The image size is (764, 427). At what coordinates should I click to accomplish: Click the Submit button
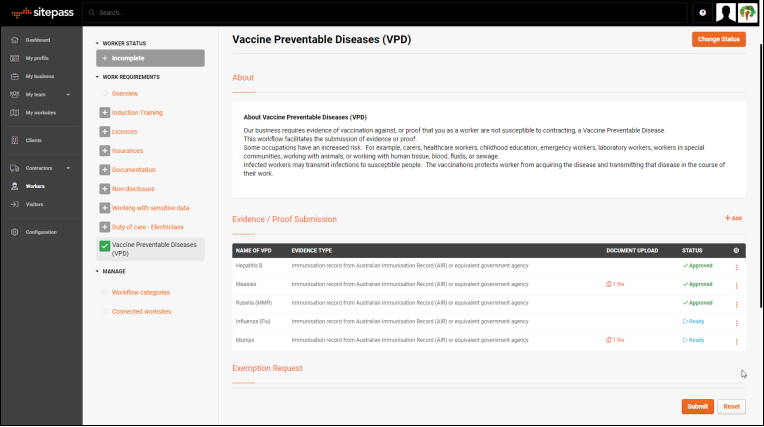pyautogui.click(x=697, y=407)
